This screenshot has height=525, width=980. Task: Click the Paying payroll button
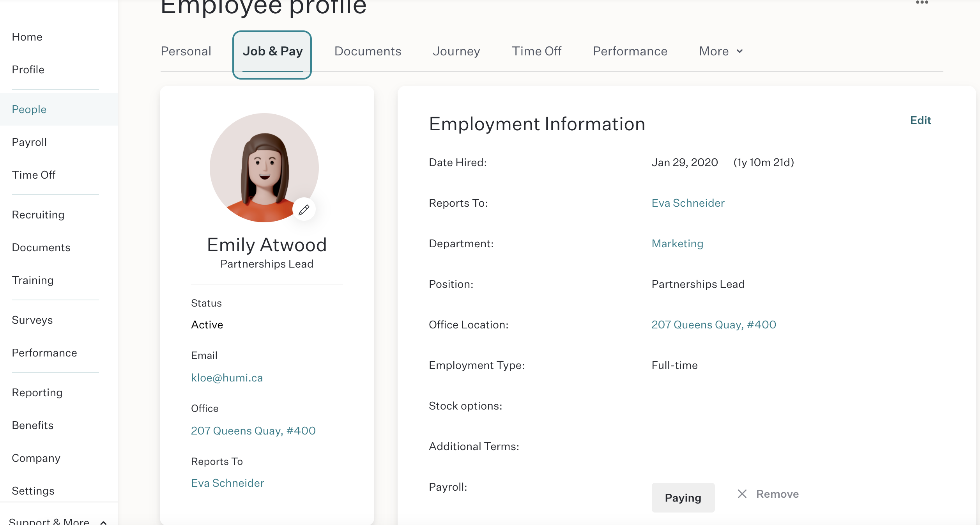coord(683,497)
